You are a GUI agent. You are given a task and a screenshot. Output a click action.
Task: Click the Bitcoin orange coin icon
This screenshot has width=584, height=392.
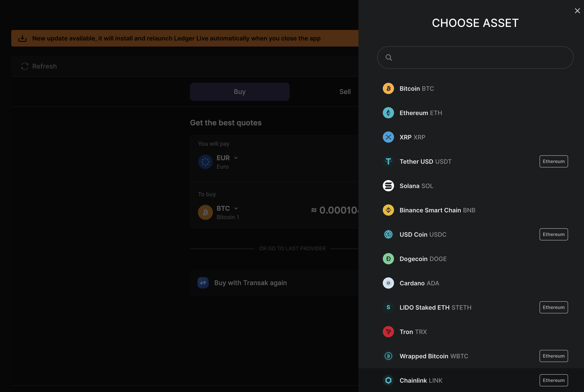click(x=388, y=88)
